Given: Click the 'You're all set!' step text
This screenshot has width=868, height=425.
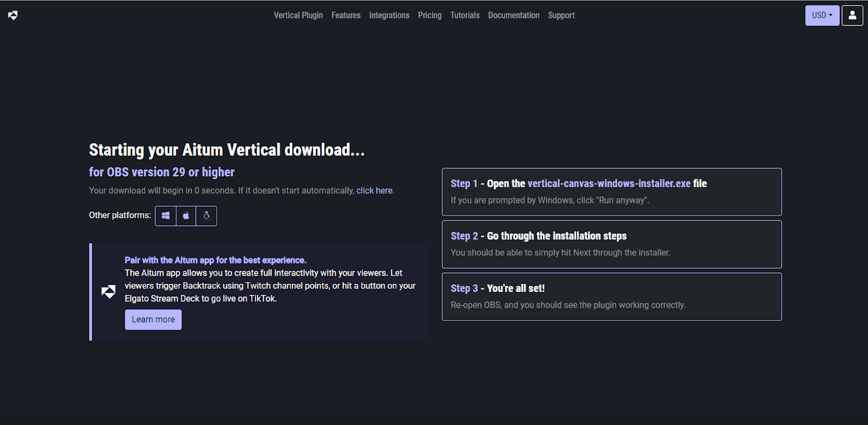Looking at the screenshot, I should pos(516,288).
